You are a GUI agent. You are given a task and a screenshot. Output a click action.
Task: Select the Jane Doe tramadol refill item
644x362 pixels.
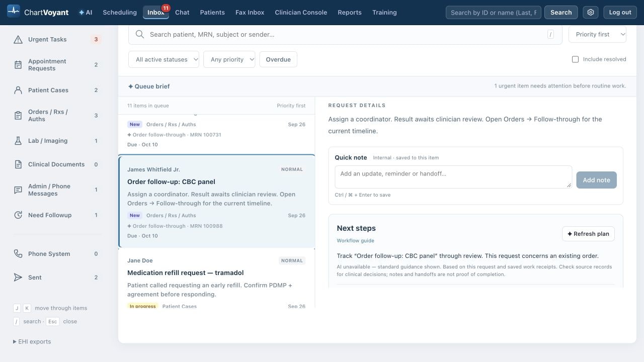pyautogui.click(x=216, y=278)
